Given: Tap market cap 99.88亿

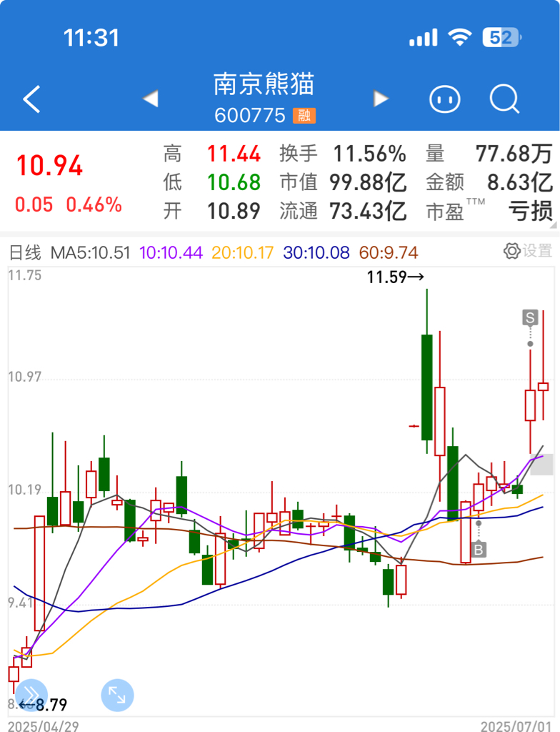Looking at the screenshot, I should [368, 182].
